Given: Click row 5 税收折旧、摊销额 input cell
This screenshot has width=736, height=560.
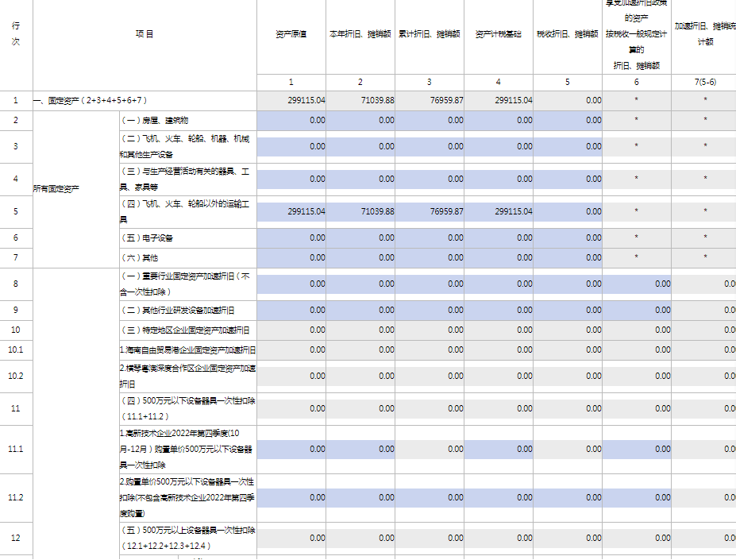Looking at the screenshot, I should (x=568, y=211).
